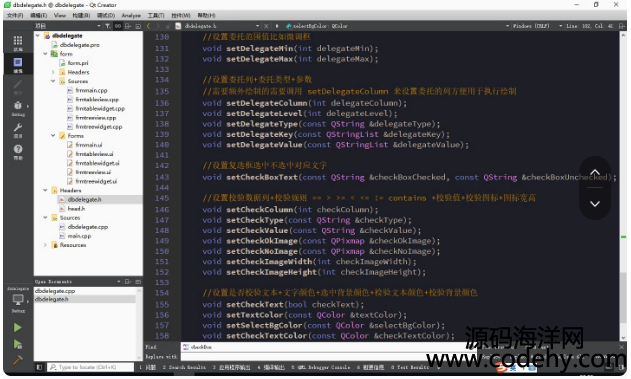631x379 pixels.
Task: Click the editor vertical scrollbar
Action: point(623,185)
